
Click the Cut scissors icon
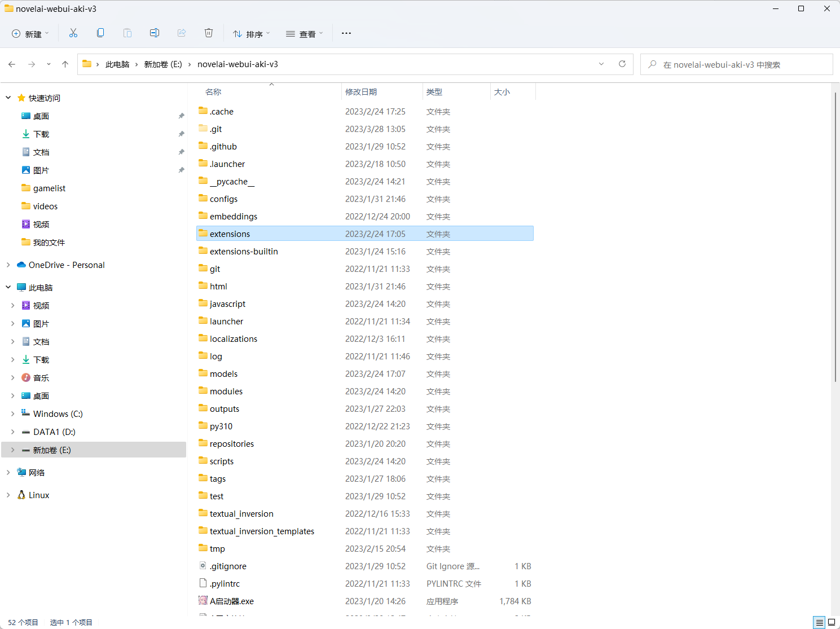click(73, 33)
